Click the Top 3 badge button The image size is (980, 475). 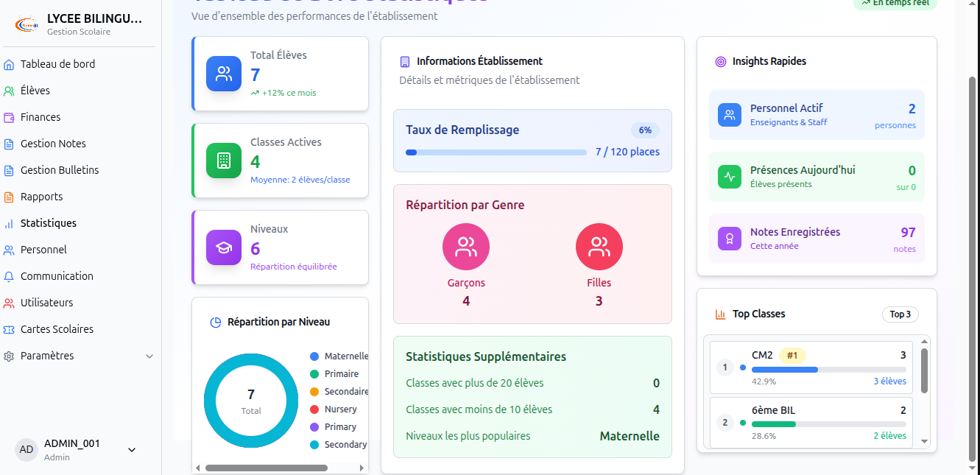coord(900,314)
